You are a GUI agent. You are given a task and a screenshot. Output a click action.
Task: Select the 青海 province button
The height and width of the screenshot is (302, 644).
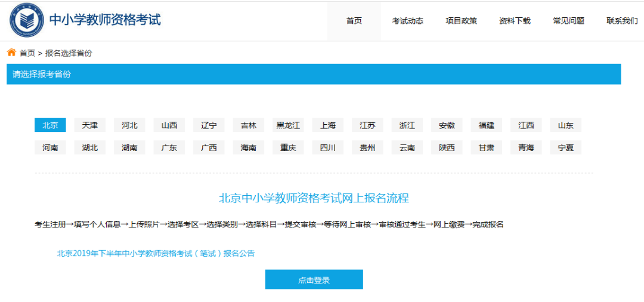[526, 147]
